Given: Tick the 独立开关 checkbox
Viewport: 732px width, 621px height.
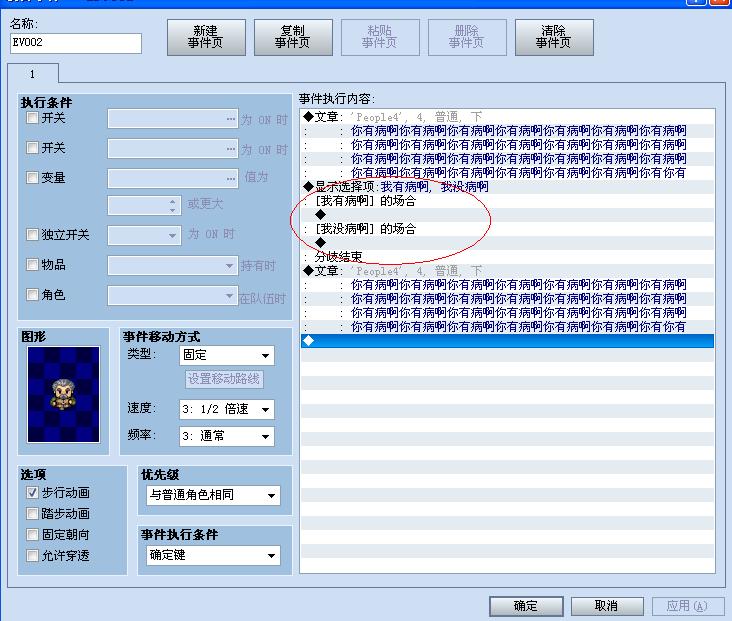Looking at the screenshot, I should (x=32, y=234).
